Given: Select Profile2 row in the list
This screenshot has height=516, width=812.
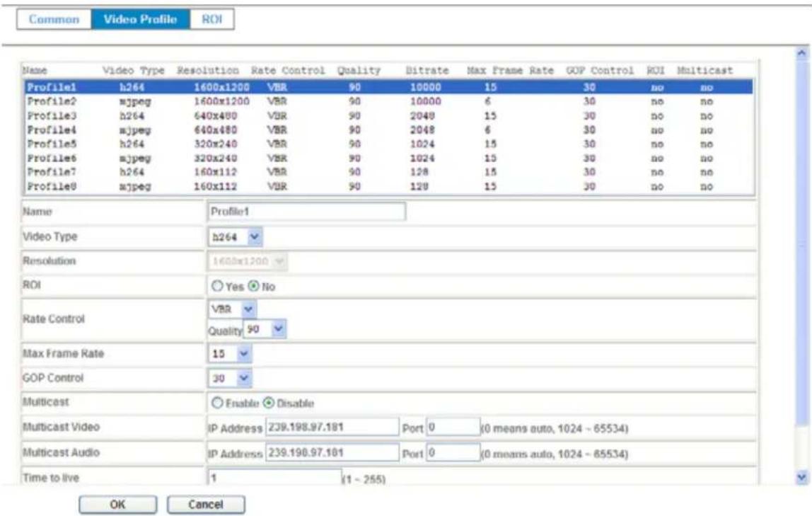Looking at the screenshot, I should (x=388, y=101).
